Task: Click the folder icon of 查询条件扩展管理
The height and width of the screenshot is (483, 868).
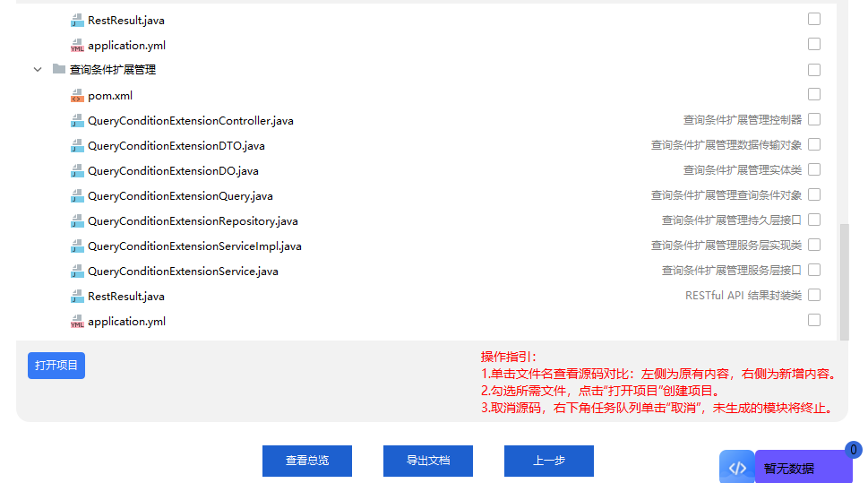Action: click(59, 69)
